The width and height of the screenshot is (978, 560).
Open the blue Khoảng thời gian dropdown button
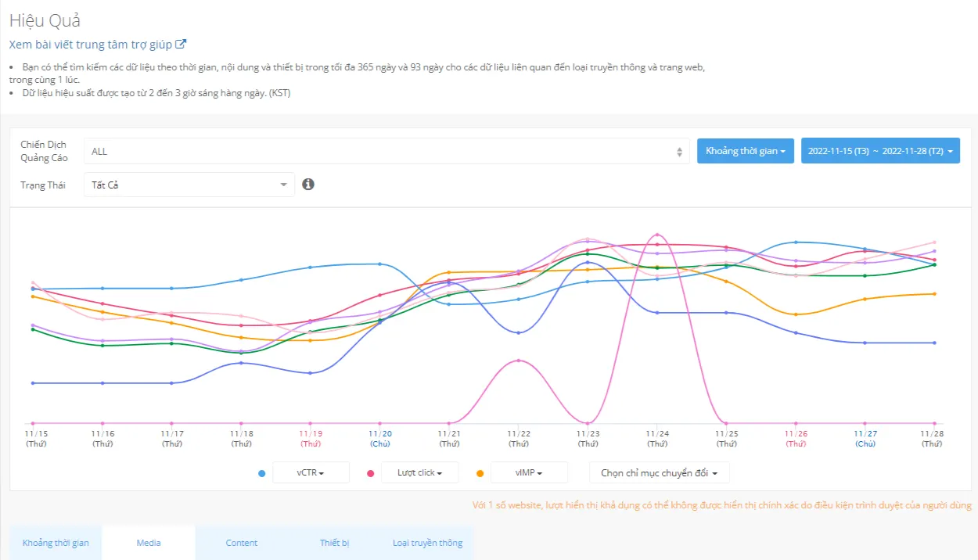pos(746,151)
